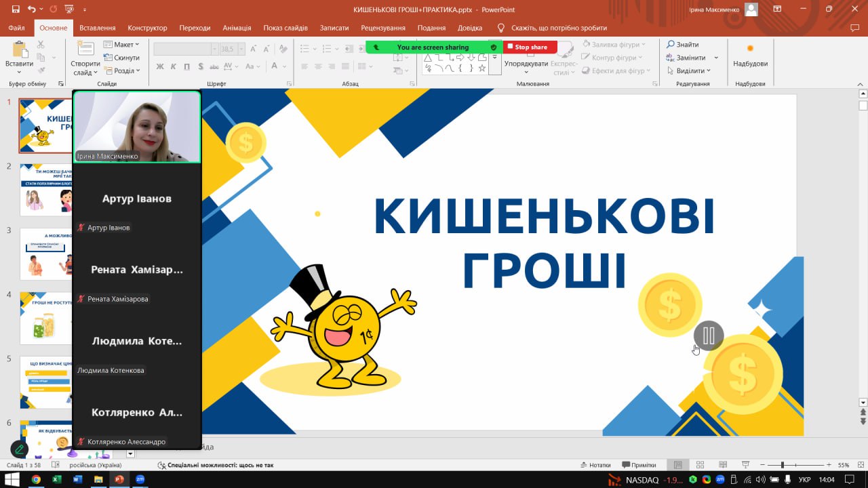Image resolution: width=868 pixels, height=488 pixels.
Task: Click the Reset (Скинути) slide button
Action: click(x=122, y=58)
